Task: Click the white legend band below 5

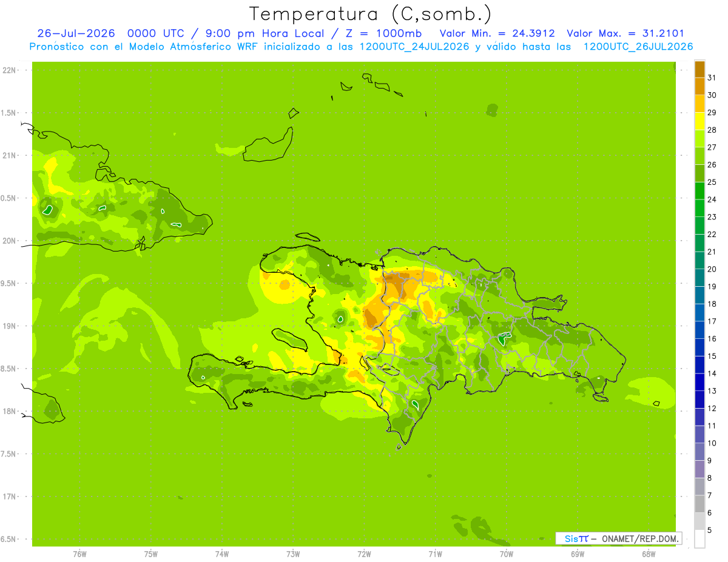Action: (699, 539)
